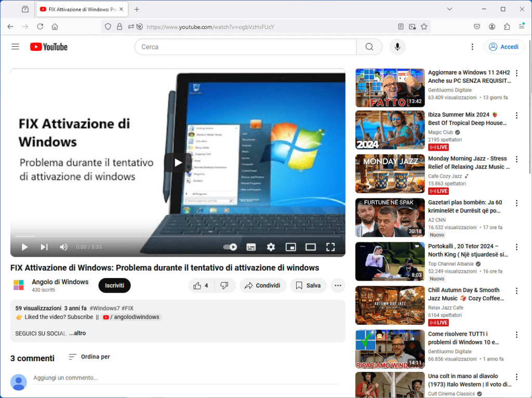The image size is (532, 398).
Task: Subscribe with the Iscriviti button
Action: (114, 285)
